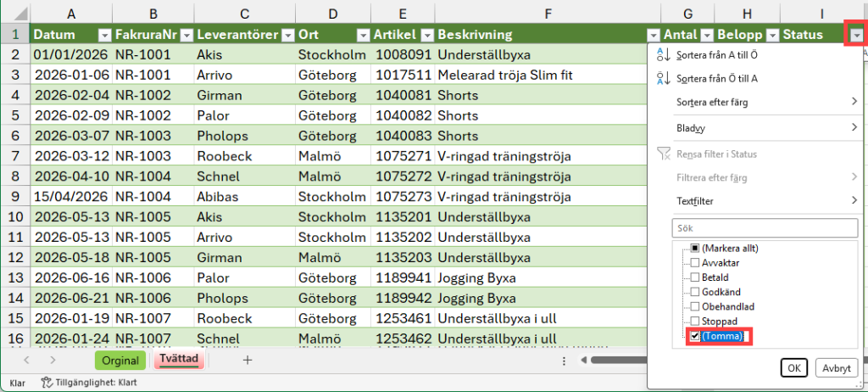
Task: Uncheck the (Tomma) filter checkbox
Action: tap(695, 335)
